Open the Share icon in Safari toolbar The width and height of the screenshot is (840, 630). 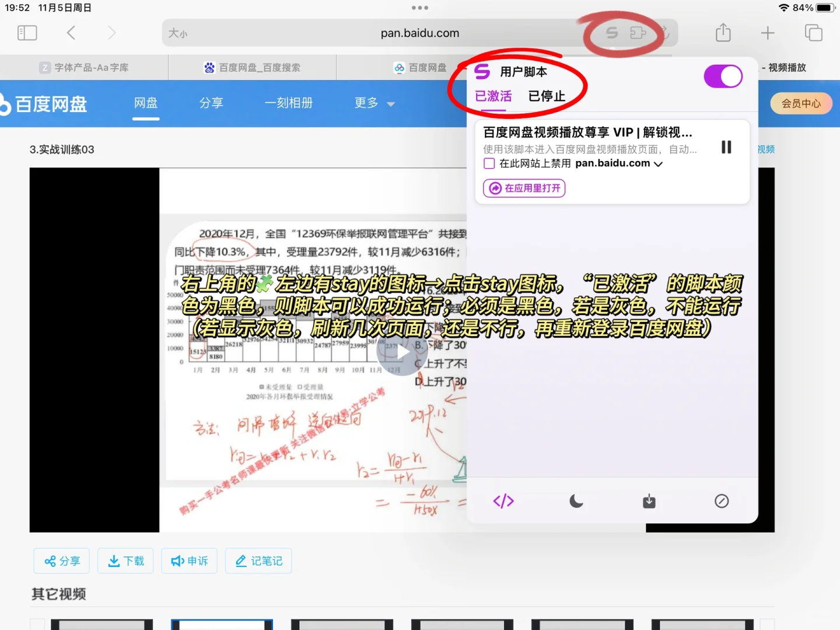[x=723, y=33]
